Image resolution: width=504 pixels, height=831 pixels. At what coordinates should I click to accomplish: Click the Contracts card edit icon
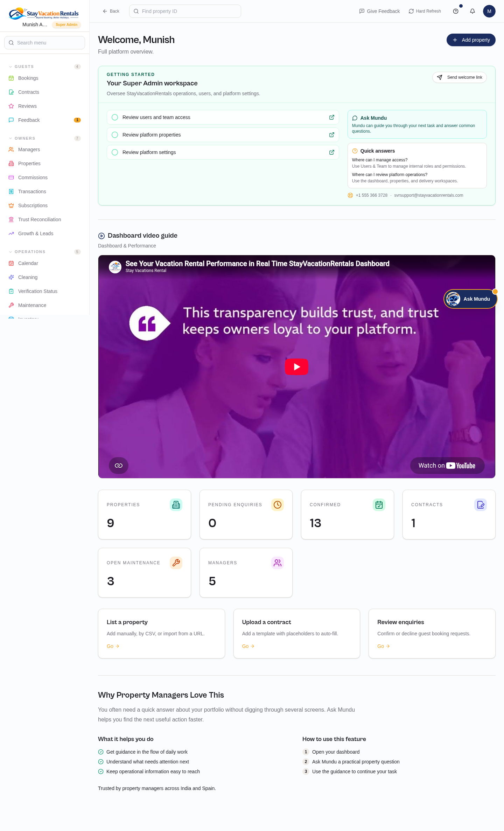coord(481,505)
